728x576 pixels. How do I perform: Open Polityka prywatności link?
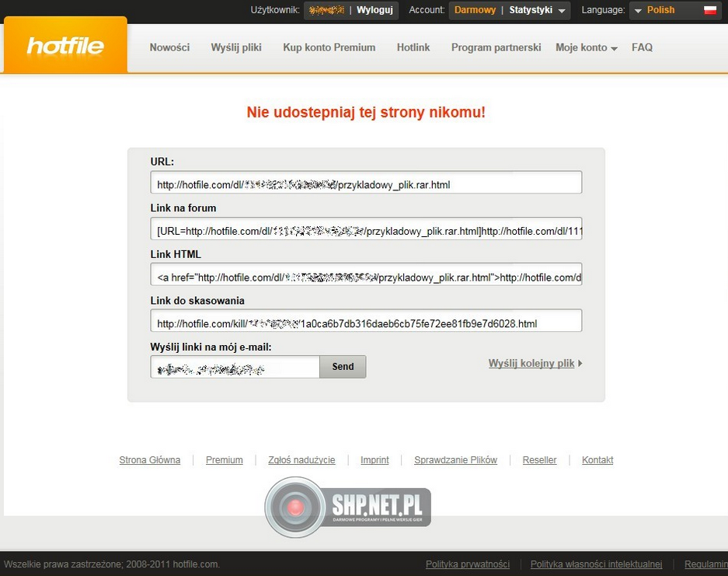[x=468, y=564]
